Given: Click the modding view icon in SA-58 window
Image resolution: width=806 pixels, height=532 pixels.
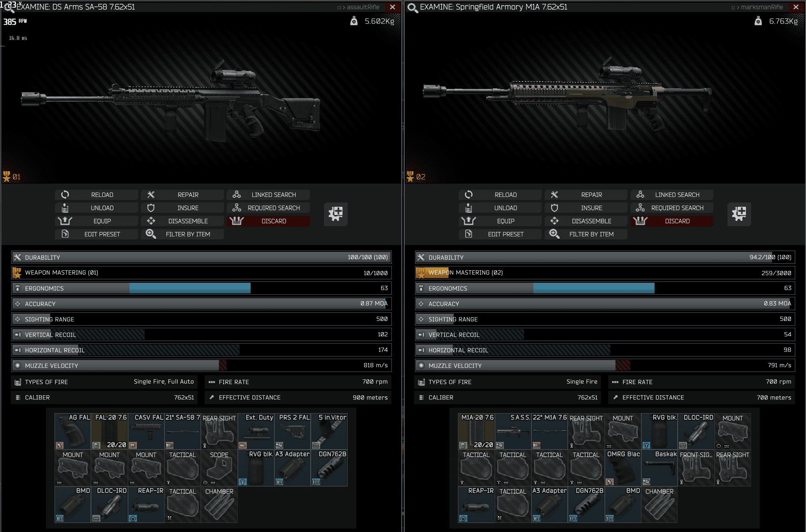Looking at the screenshot, I should tap(336, 214).
